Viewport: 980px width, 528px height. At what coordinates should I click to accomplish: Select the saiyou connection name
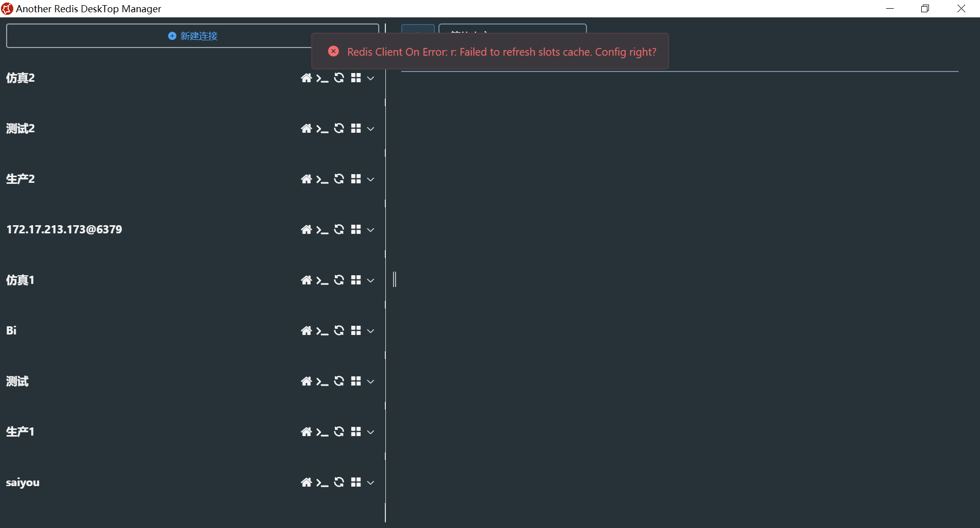pos(22,483)
